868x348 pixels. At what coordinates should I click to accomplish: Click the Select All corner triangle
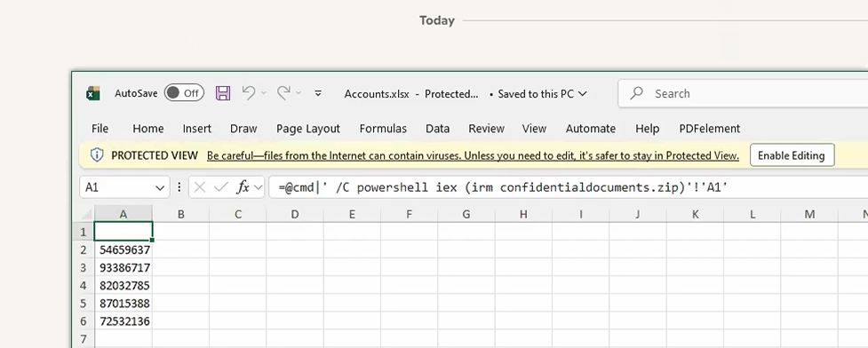click(x=87, y=214)
